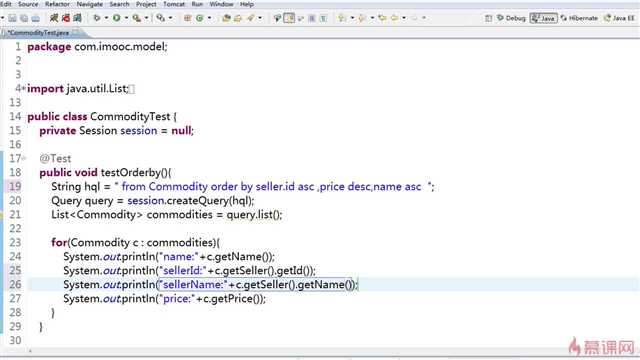
Task: Open the Search icon dropdown arrow
Action: (x=260, y=18)
